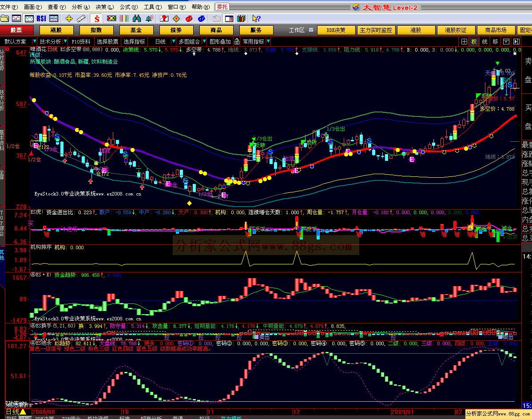Expand the 默认方案 dropdown arrow

pos(34,41)
